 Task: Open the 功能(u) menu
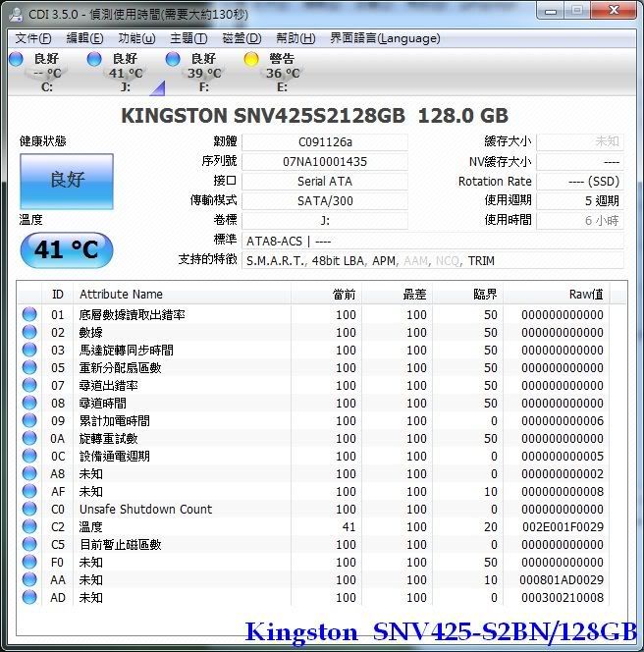click(x=136, y=38)
